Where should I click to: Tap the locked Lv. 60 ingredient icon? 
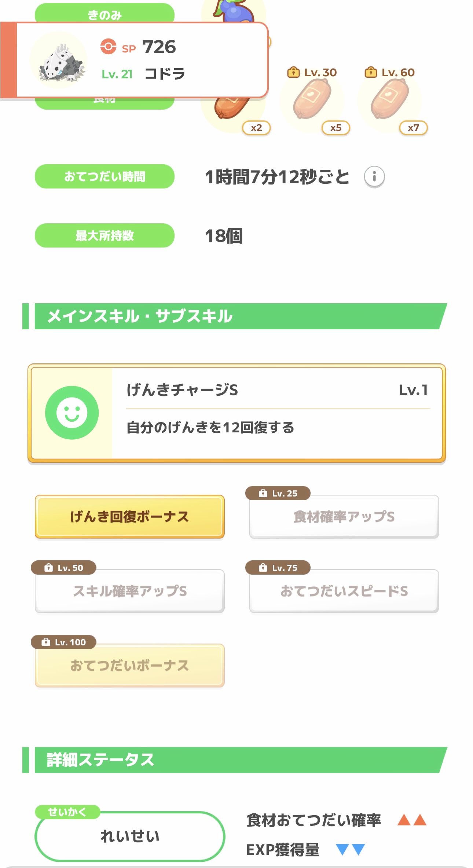pos(389,100)
